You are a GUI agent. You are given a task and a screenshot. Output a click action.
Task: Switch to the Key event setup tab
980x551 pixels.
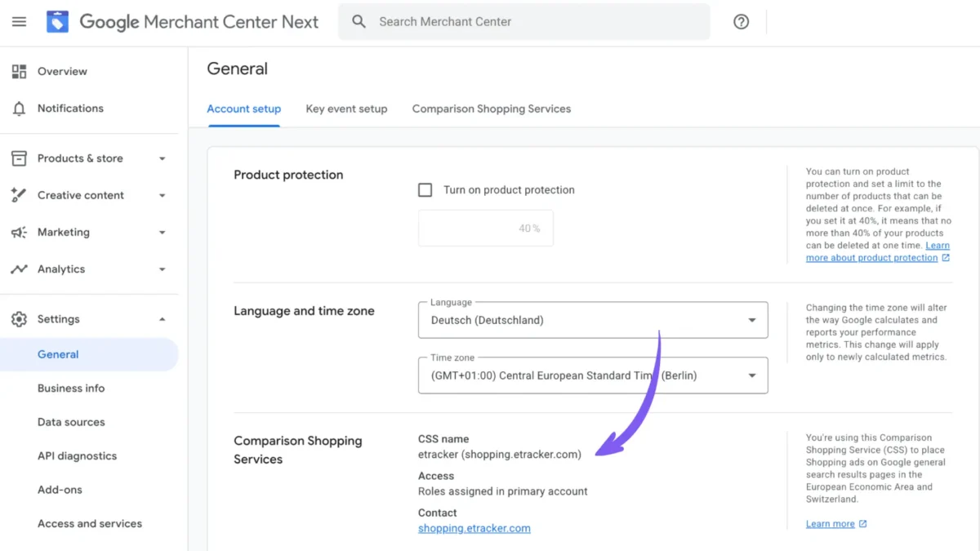(x=346, y=109)
